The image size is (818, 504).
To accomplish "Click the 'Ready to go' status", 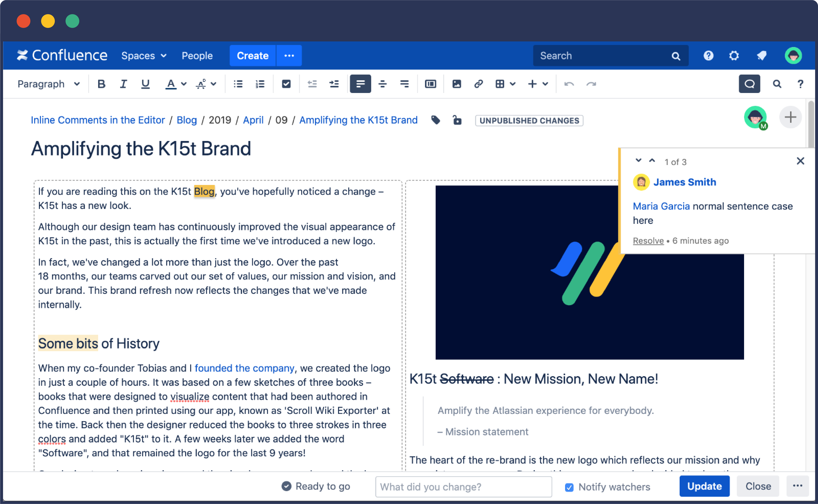I will [316, 486].
